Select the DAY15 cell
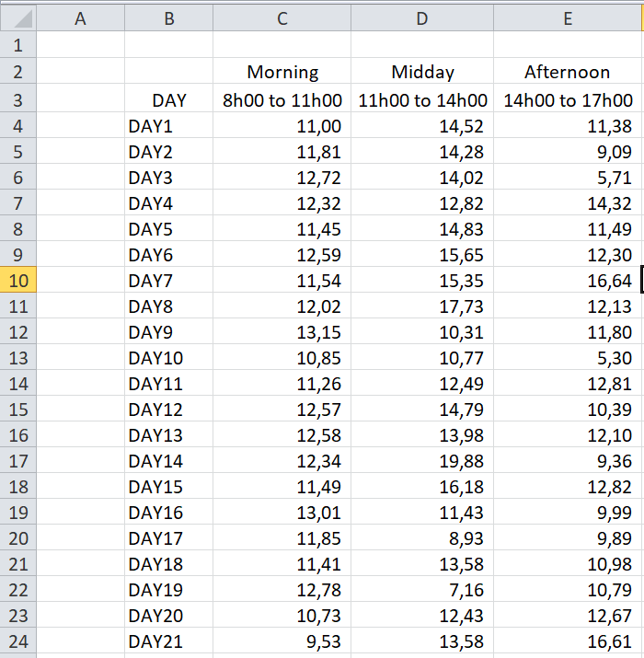The width and height of the screenshot is (644, 658). tap(168, 486)
